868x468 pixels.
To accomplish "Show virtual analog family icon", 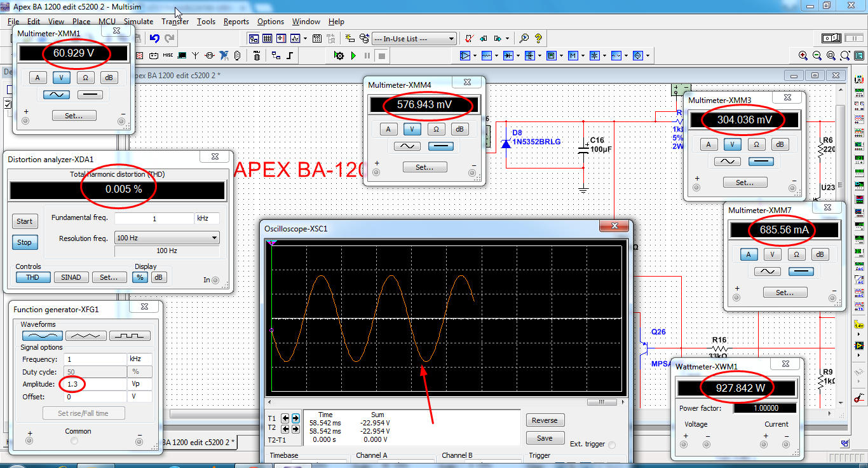I will click(465, 55).
